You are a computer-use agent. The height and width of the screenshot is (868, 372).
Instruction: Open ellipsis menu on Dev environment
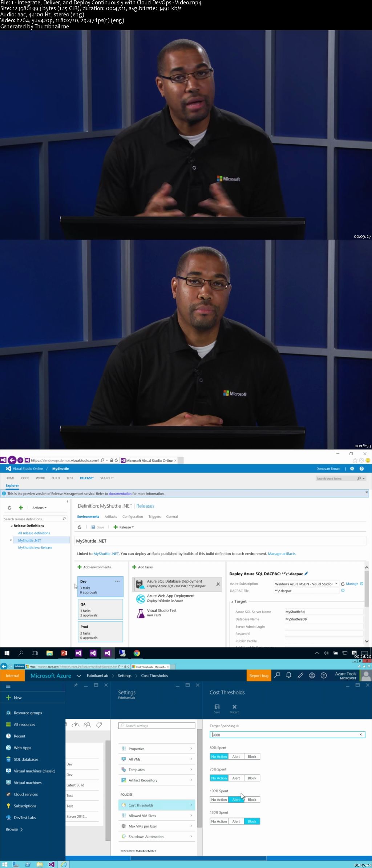(117, 581)
